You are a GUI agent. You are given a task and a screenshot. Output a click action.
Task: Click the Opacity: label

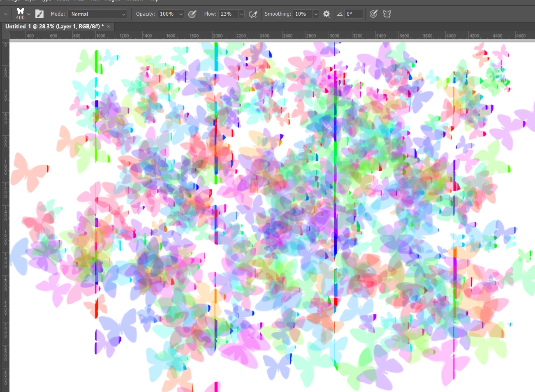pos(146,14)
